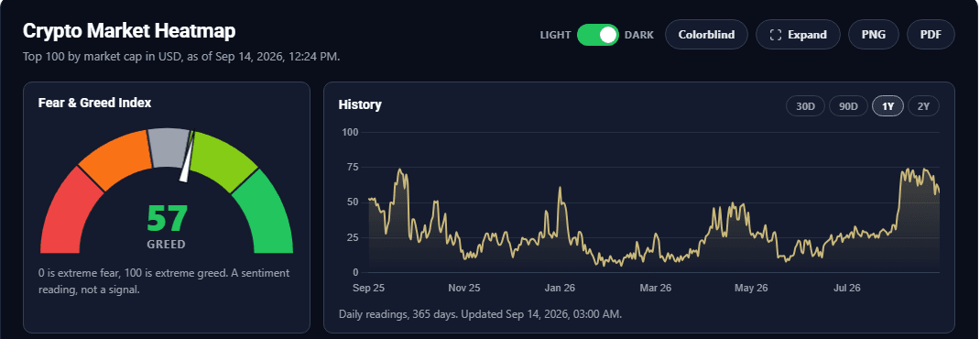Screen dimensions: 980x339
Task: Click the Sep 25 axis label
Action: 369,289
